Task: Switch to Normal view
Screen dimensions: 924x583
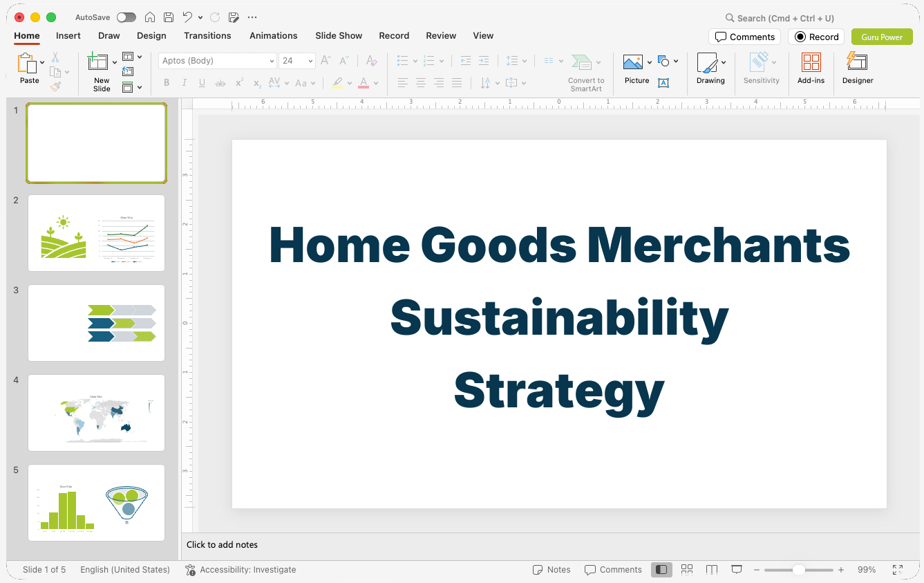Action: [x=662, y=570]
